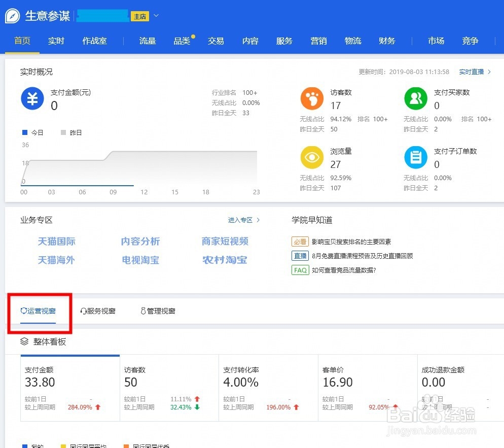This screenshot has height=448, width=504.
Task: Click the 学院早知道 section heading
Action: tap(312, 220)
